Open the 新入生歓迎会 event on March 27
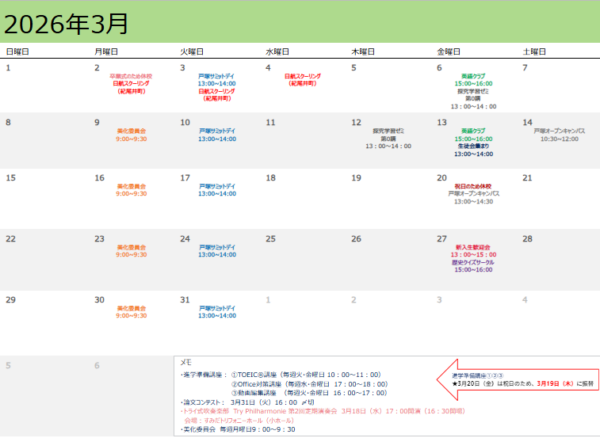600x438 pixels. [x=471, y=247]
